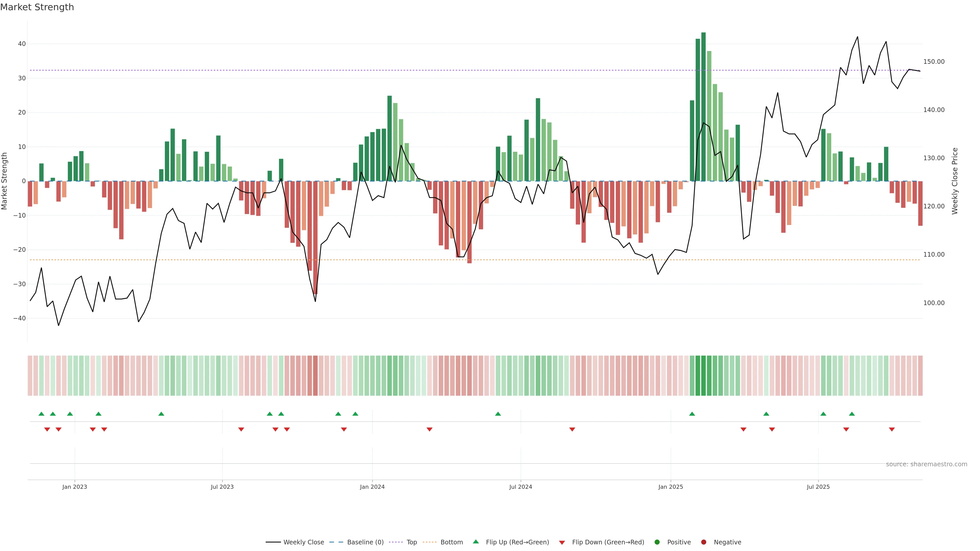Click the Weekly Close Price axis title

[955, 181]
